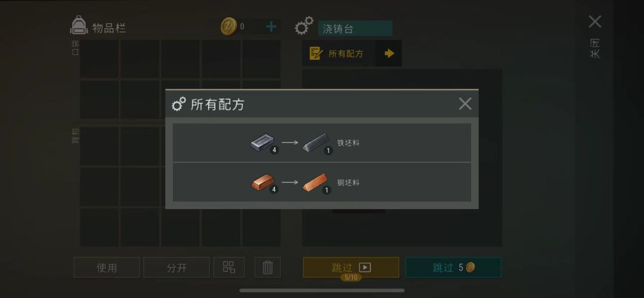The width and height of the screenshot is (644, 298).
Task: Close the 所有配方 recipe popup
Action: pyautogui.click(x=465, y=104)
